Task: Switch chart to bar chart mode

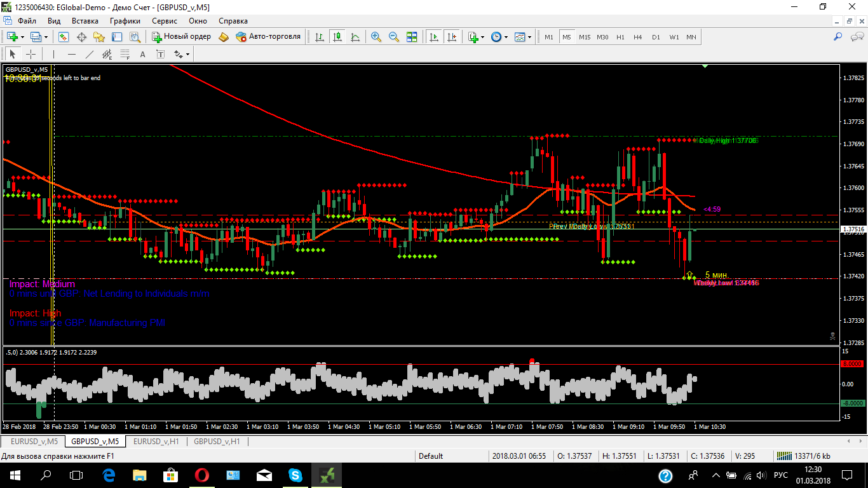Action: point(319,37)
